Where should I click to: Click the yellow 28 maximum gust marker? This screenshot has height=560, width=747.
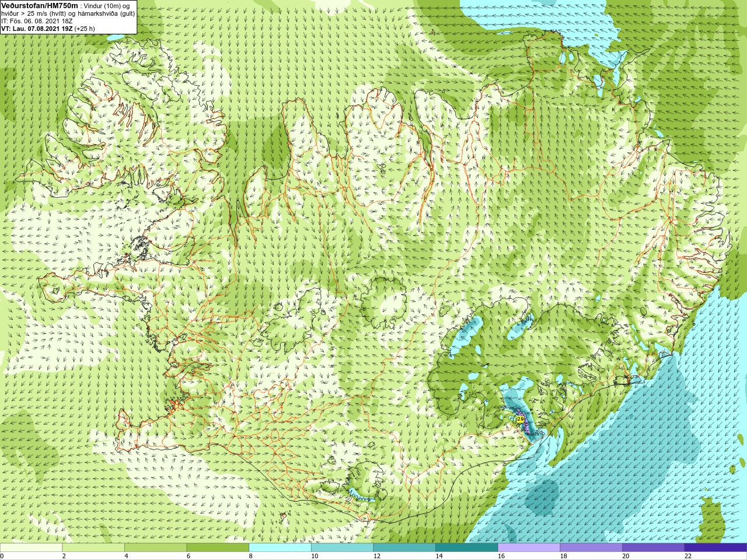click(521, 419)
